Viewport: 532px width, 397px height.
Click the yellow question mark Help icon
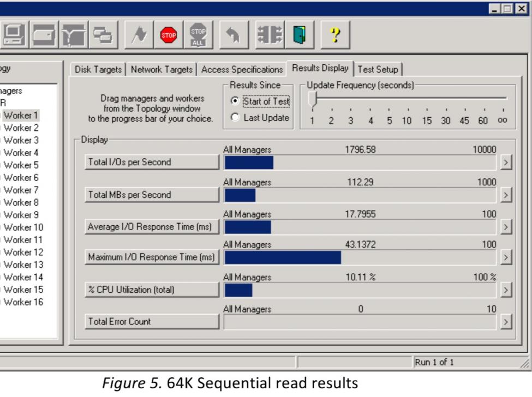point(335,34)
